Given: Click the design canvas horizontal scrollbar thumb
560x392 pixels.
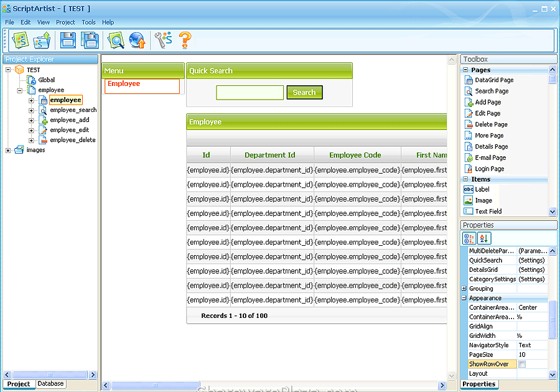Looking at the screenshot, I should [155, 385].
